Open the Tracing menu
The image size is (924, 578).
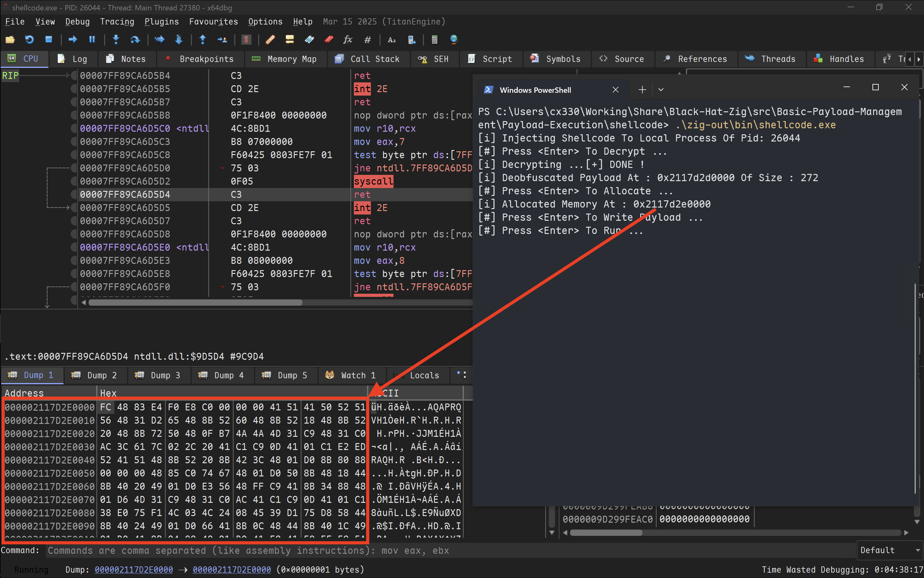[117, 22]
